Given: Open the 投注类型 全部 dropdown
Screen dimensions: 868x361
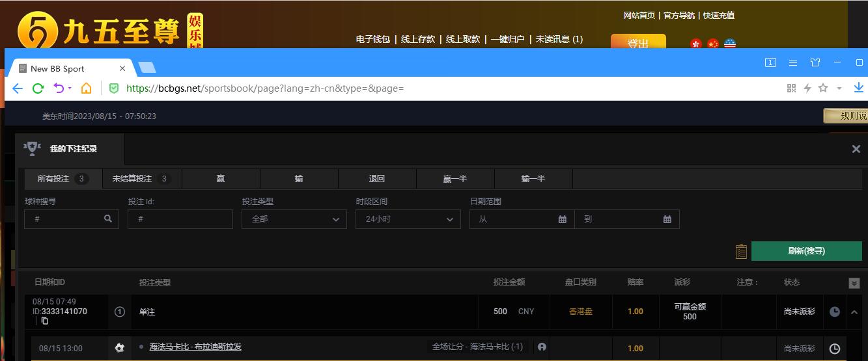Looking at the screenshot, I should (294, 219).
